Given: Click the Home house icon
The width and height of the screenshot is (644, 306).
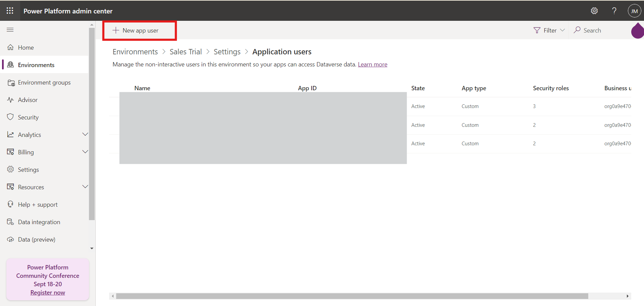Looking at the screenshot, I should point(11,47).
